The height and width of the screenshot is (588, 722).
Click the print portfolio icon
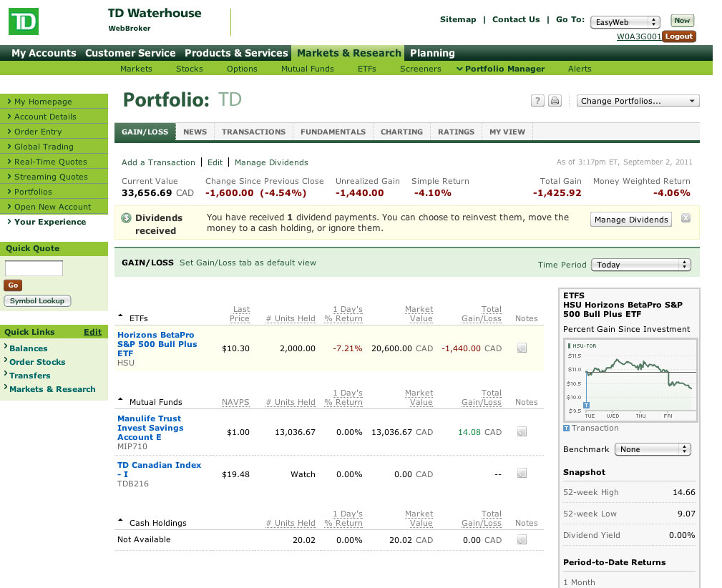pos(555,101)
